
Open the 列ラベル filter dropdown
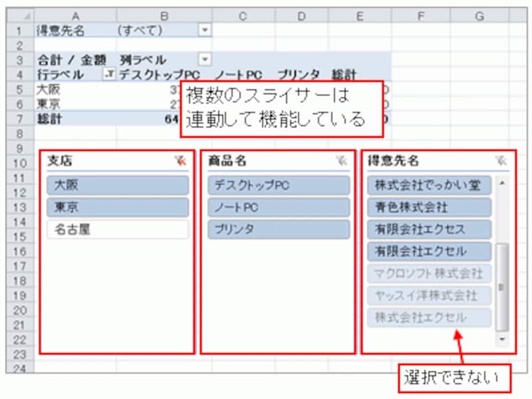(x=205, y=60)
